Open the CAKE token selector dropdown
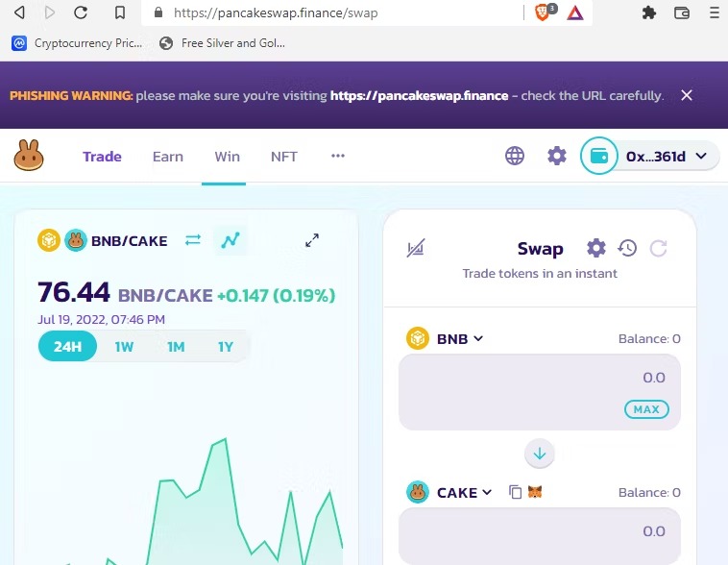Screen dimensions: 728x565 [449, 492]
